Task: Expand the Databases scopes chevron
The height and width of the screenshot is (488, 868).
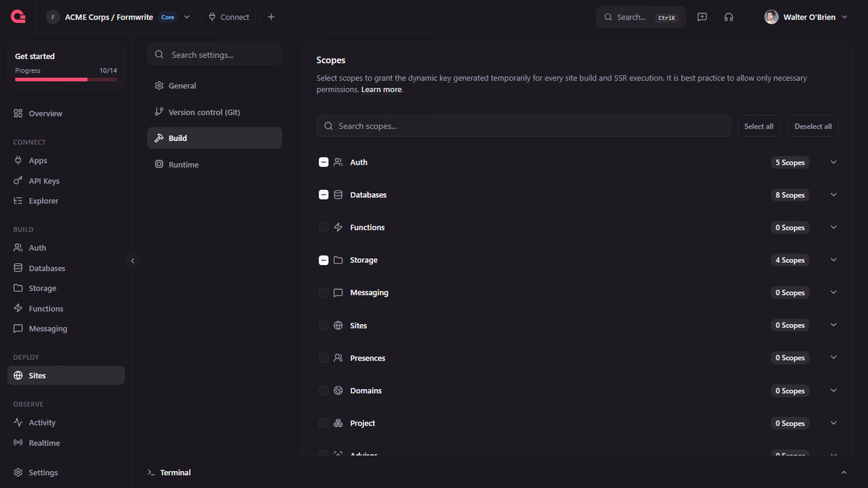Action: pyautogui.click(x=834, y=195)
